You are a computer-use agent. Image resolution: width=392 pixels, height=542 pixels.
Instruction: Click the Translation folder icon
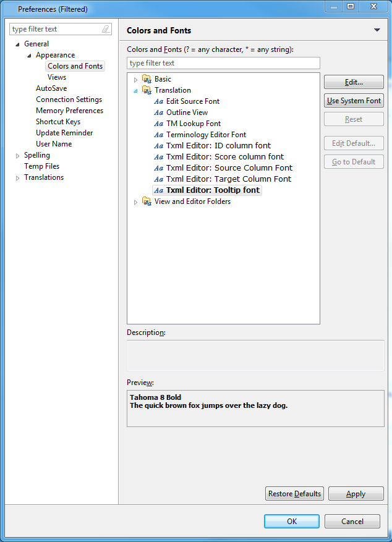(x=147, y=90)
